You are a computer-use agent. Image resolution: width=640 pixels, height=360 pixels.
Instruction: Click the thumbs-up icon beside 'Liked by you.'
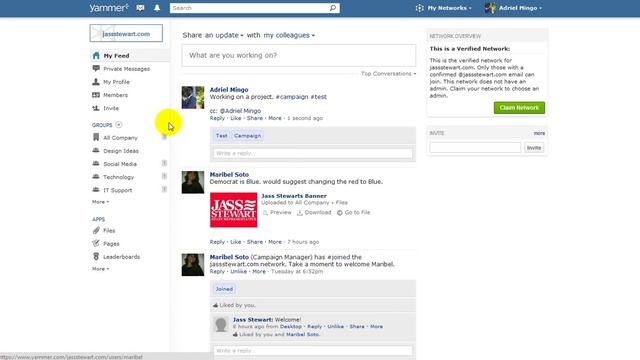tap(215, 305)
